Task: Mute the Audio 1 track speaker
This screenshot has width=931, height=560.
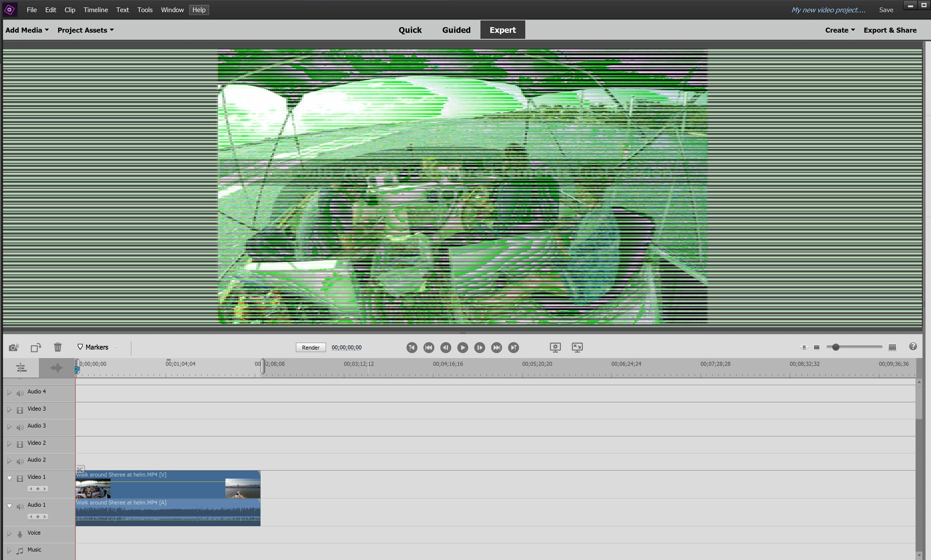Action: coord(20,506)
